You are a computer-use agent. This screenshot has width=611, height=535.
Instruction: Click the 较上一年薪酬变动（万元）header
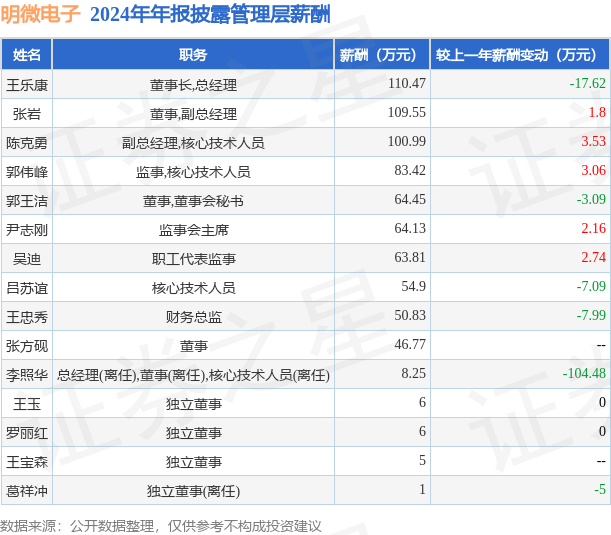[520, 55]
